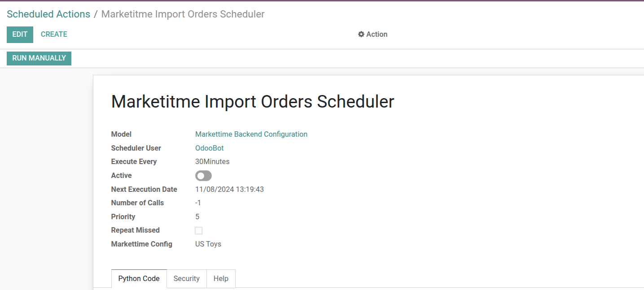This screenshot has height=290, width=644.
Task: Toggle the Active switch on
Action: pos(203,175)
